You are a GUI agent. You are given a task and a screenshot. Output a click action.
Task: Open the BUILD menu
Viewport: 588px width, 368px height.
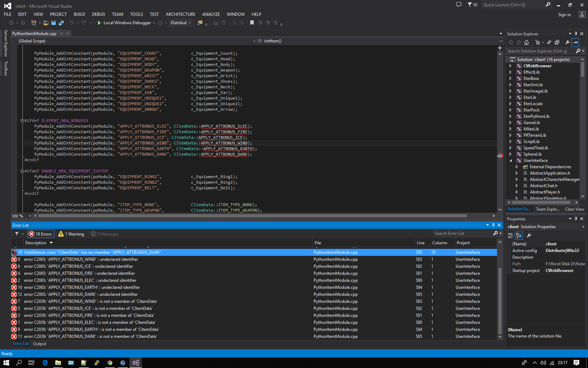tap(79, 14)
